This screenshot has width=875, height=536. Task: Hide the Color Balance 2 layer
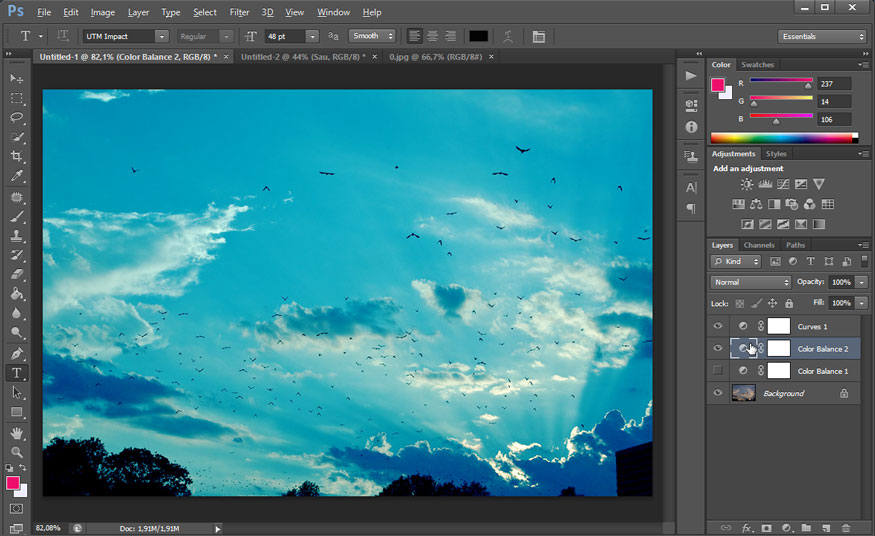tap(718, 349)
